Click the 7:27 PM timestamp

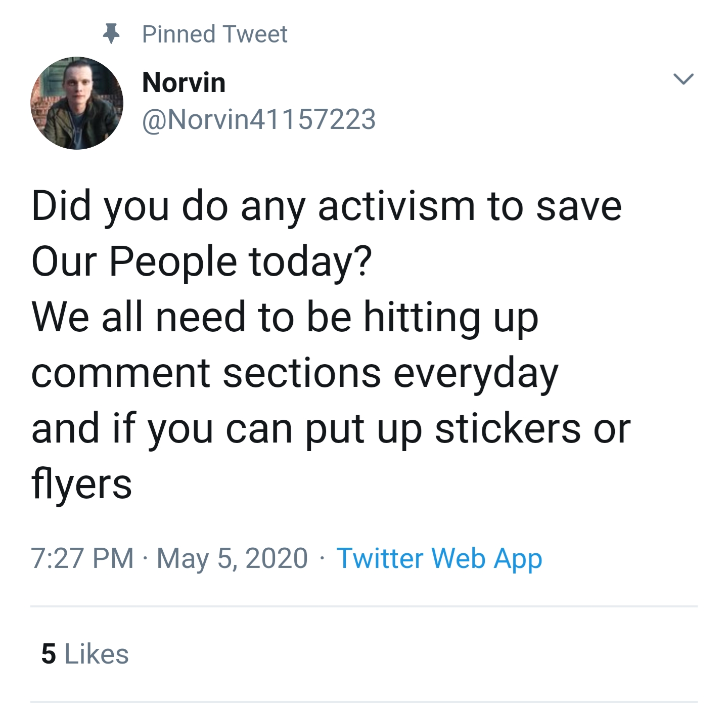(x=82, y=558)
